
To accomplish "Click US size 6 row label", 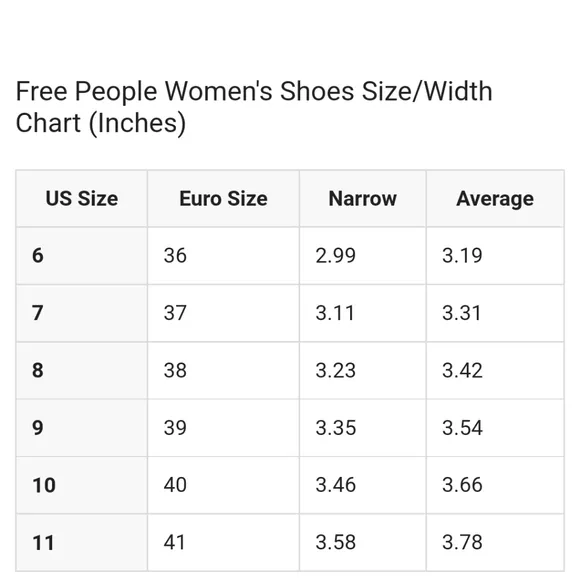I will point(82,256).
